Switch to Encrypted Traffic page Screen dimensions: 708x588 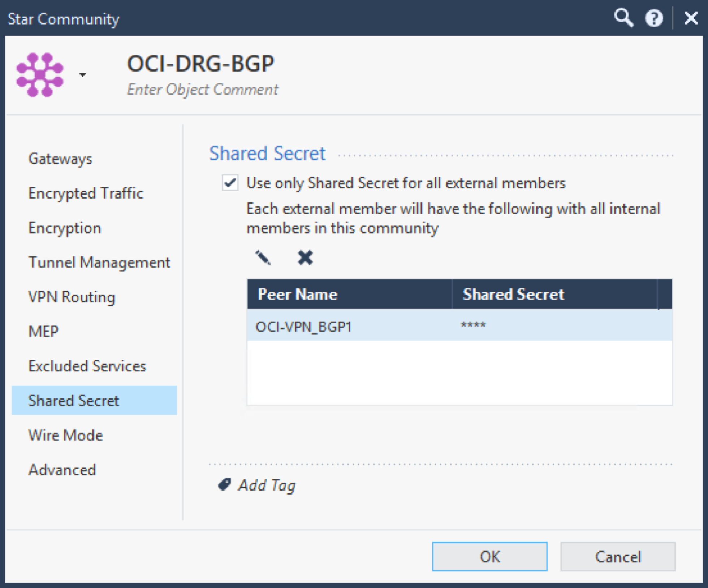pos(86,193)
